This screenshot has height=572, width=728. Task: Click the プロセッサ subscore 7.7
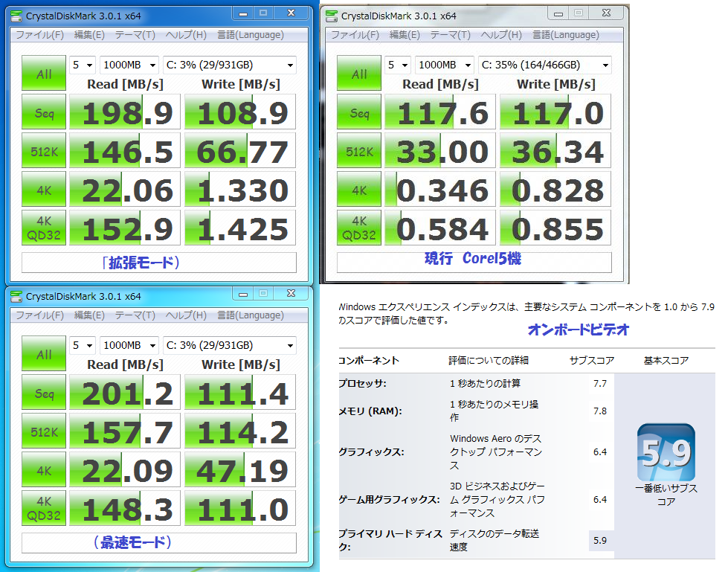(600, 384)
